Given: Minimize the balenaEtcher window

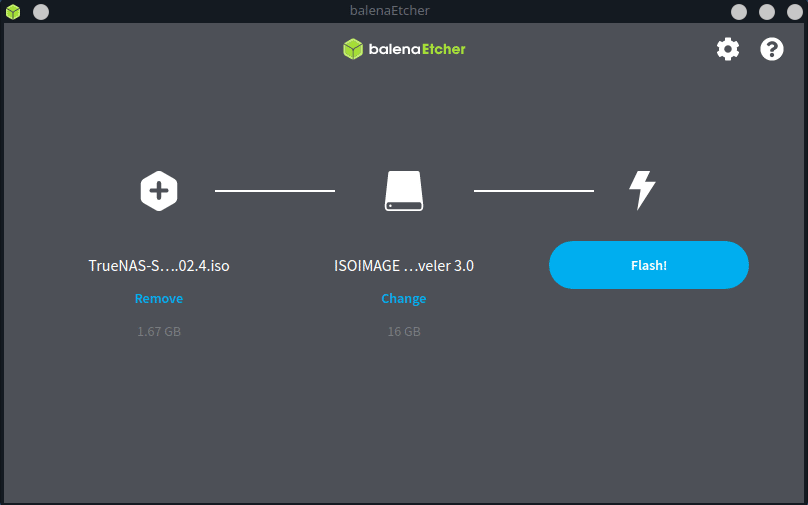Looking at the screenshot, I should click(739, 12).
